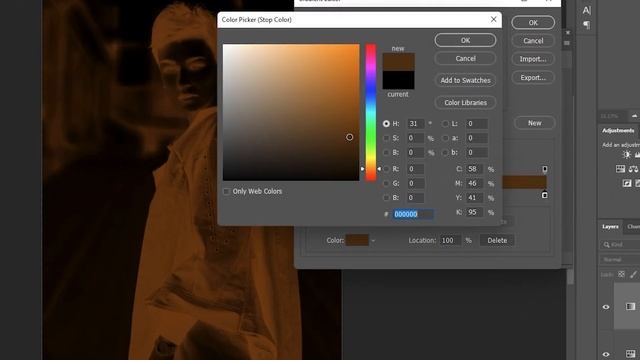Click the M magenta percentage field

pyautogui.click(x=475, y=184)
